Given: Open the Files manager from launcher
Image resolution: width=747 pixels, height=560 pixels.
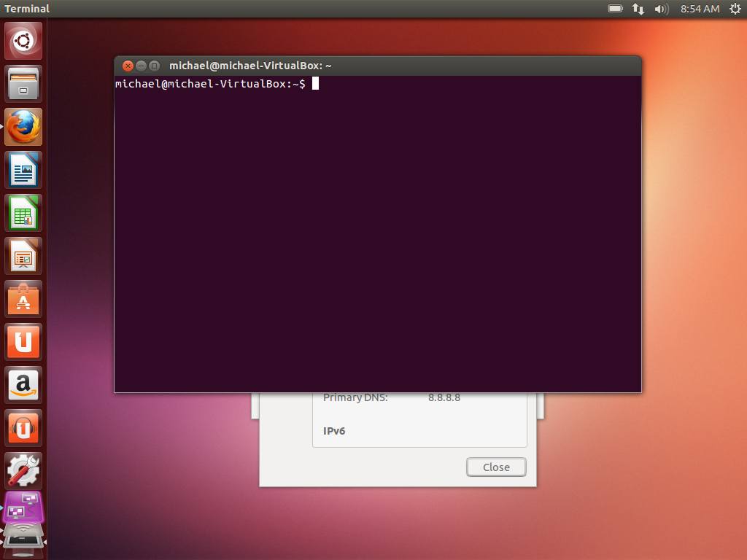Looking at the screenshot, I should [23, 84].
